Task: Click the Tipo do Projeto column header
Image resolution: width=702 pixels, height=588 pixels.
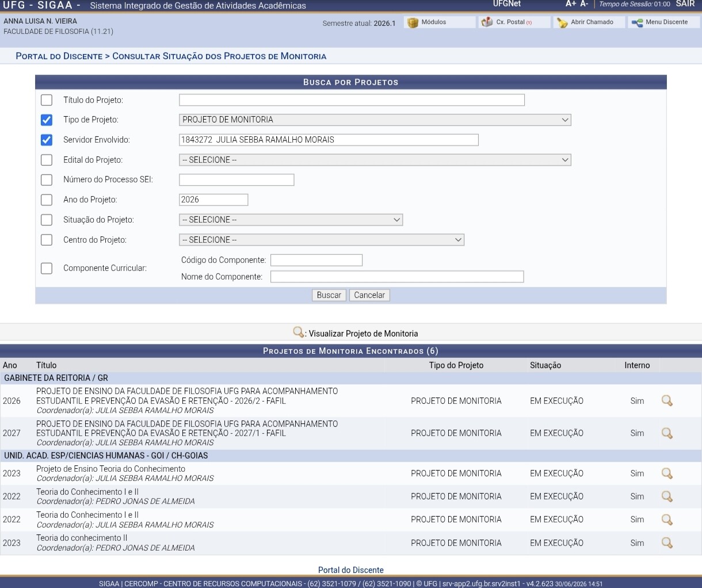Action: [x=456, y=365]
